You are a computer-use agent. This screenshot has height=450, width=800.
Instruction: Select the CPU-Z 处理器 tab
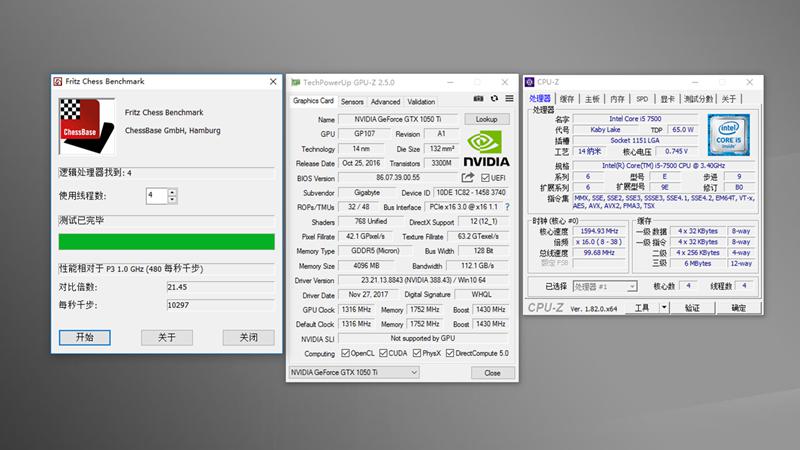(540, 98)
